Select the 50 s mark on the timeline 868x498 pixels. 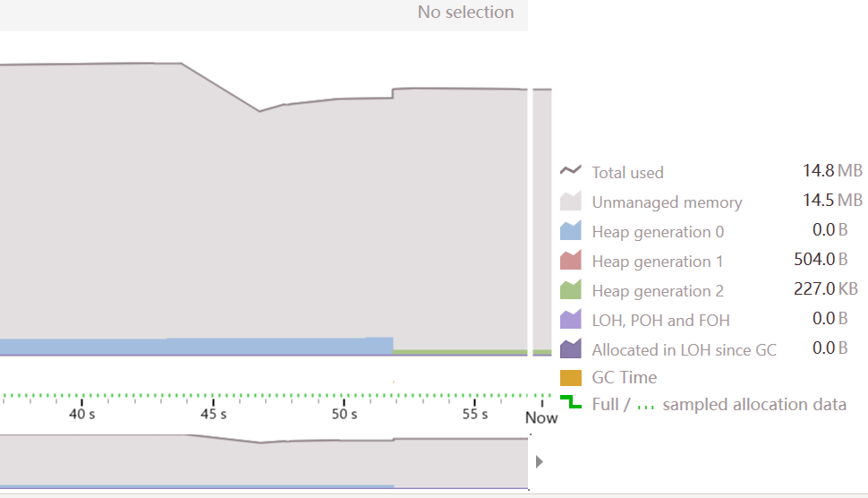coord(344,414)
